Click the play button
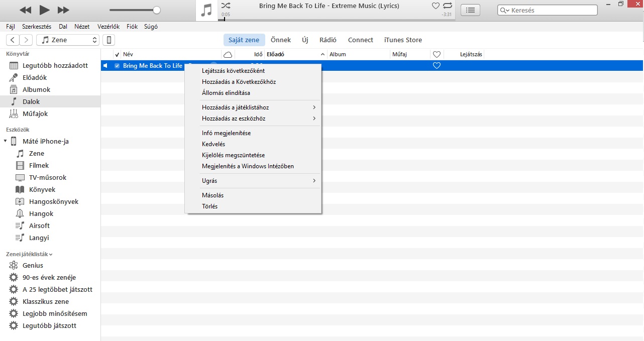Screen dimensions: 644x341 [x=44, y=10]
